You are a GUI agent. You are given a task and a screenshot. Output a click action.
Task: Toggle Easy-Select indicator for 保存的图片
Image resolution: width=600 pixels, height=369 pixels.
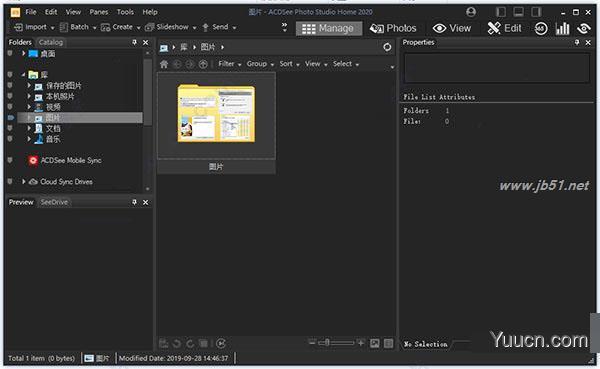tap(10, 85)
